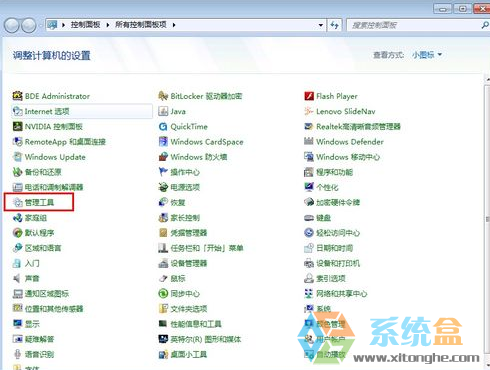Open 轻松访问中心 link
This screenshot has height=370, width=490.
tap(338, 233)
